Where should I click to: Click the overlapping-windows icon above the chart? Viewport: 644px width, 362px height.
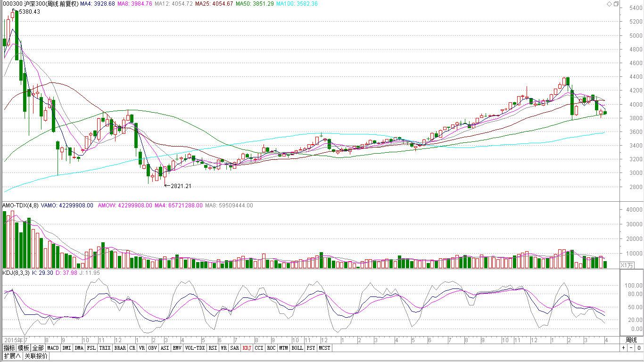[x=616, y=4]
